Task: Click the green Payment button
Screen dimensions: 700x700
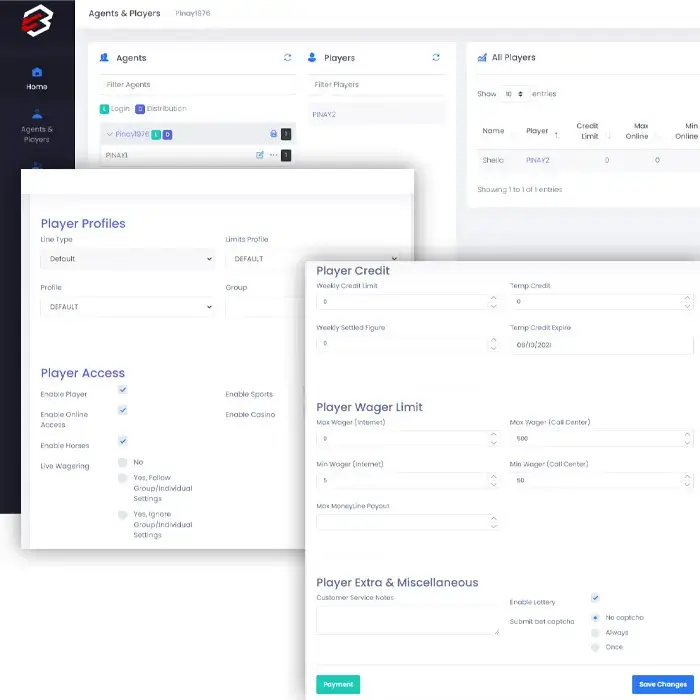Action: pyautogui.click(x=338, y=684)
